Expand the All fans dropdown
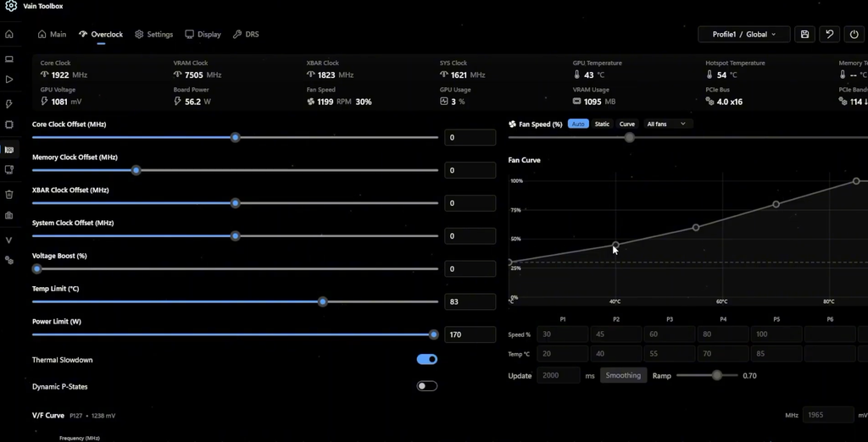Viewport: 868px width, 442px height. click(667, 124)
